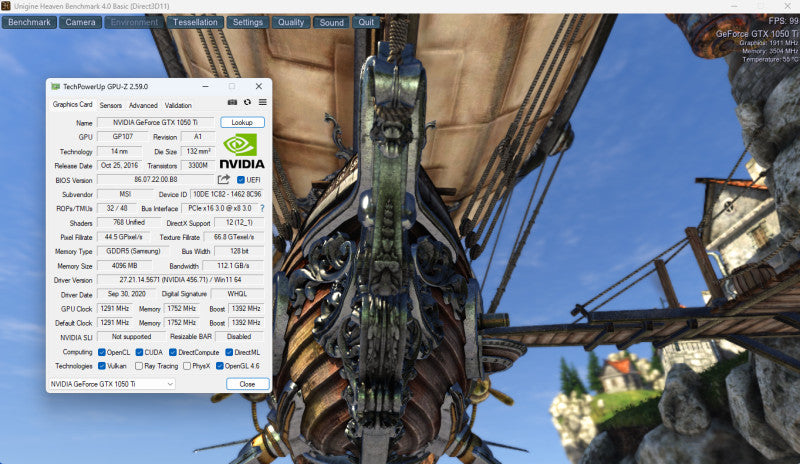This screenshot has width=800, height=464.
Task: Click the Name field showing GTX 1050 Ti
Action: [x=155, y=123]
